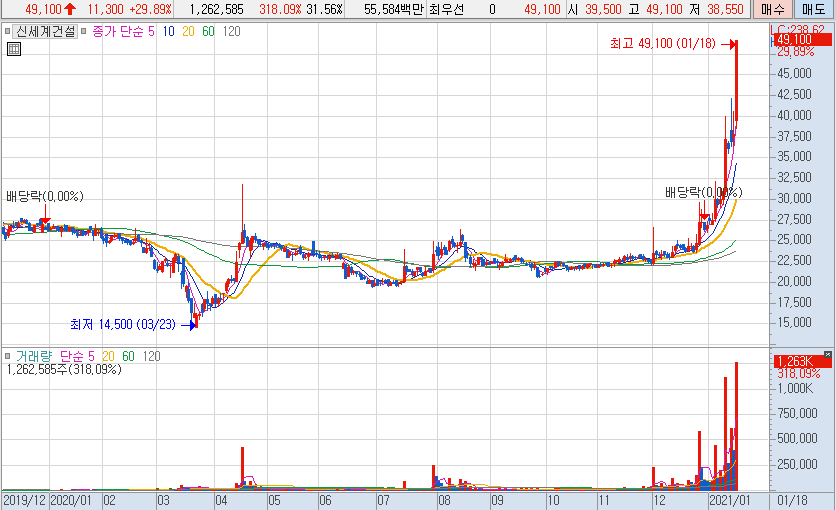Click the 30,000 price axis label
Screen dimensions: 836x510
[x=794, y=198]
